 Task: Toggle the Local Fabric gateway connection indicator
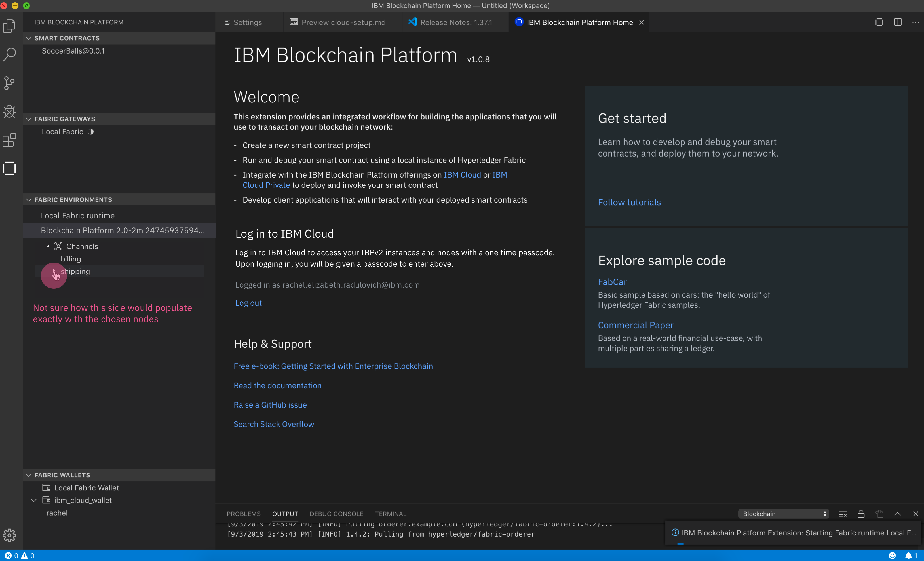(x=91, y=132)
